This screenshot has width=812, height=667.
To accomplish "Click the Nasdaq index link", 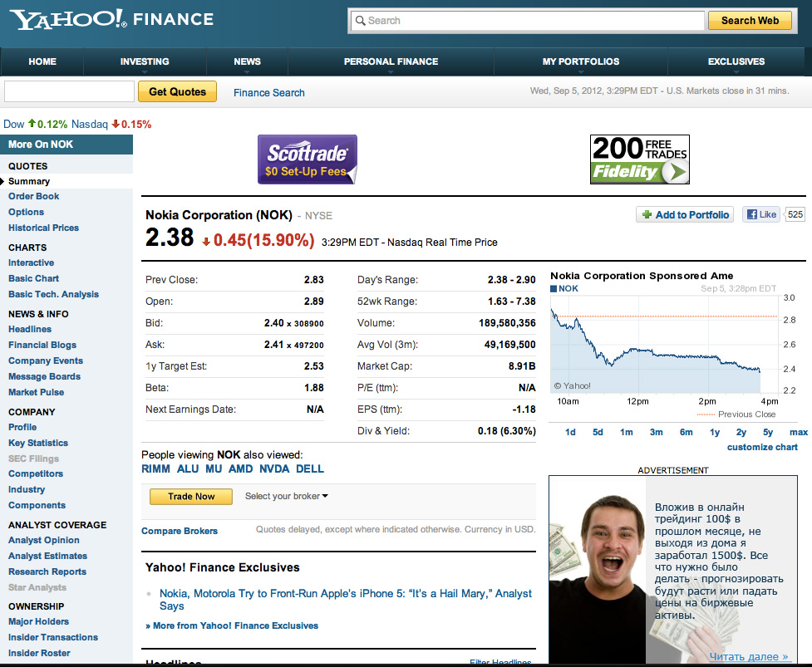I will [x=90, y=125].
